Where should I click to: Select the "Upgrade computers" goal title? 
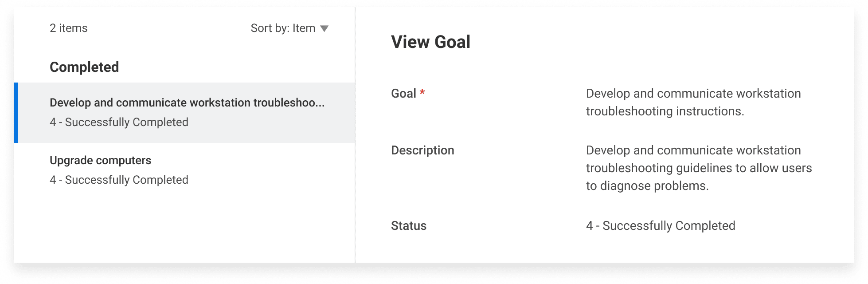pos(100,160)
